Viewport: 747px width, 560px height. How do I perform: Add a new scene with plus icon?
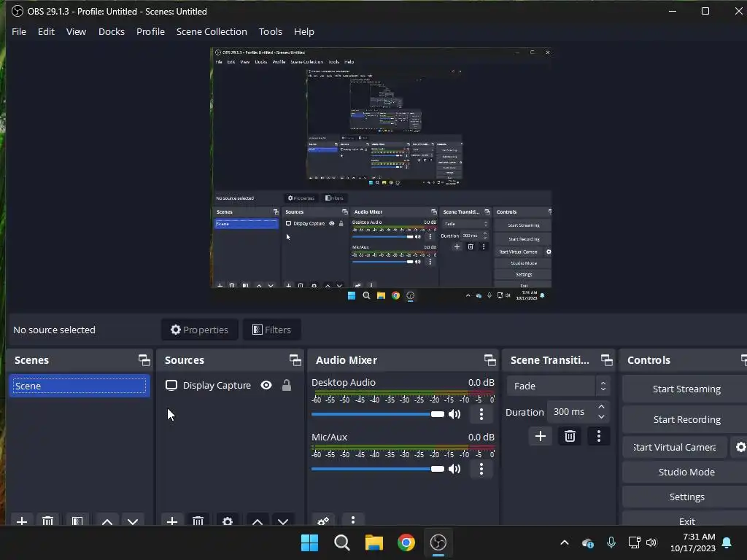(x=22, y=521)
